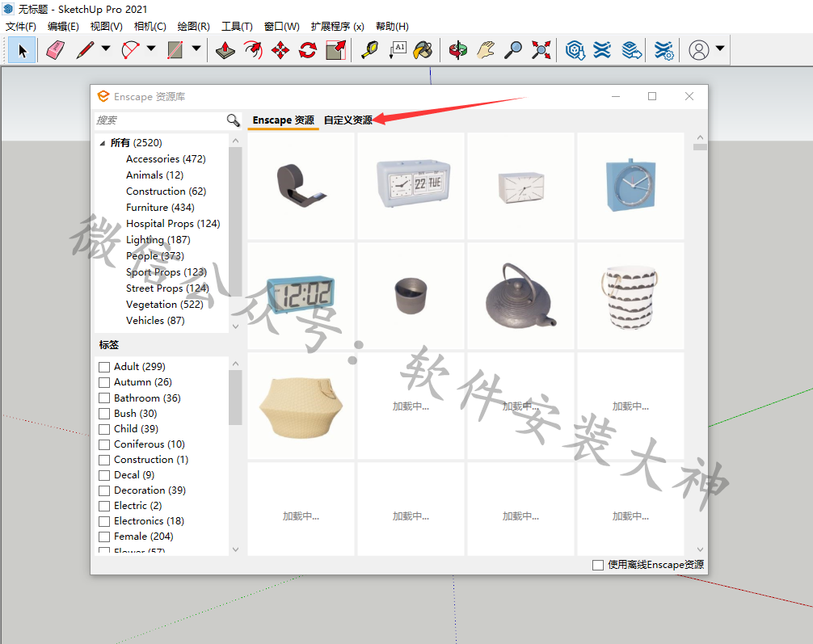Check the Bathroom (36) tag
The width and height of the screenshot is (813, 644).
pos(104,398)
